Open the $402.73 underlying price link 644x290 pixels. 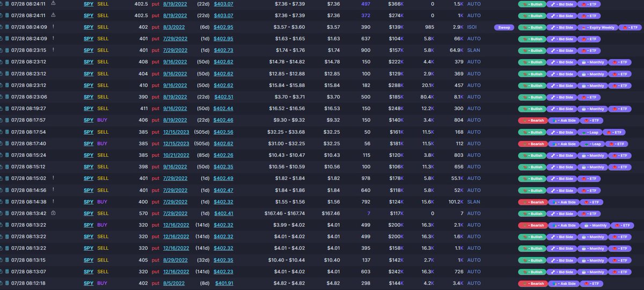pos(224,50)
